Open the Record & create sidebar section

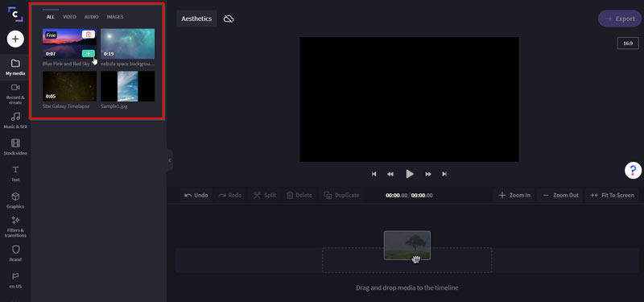15,93
